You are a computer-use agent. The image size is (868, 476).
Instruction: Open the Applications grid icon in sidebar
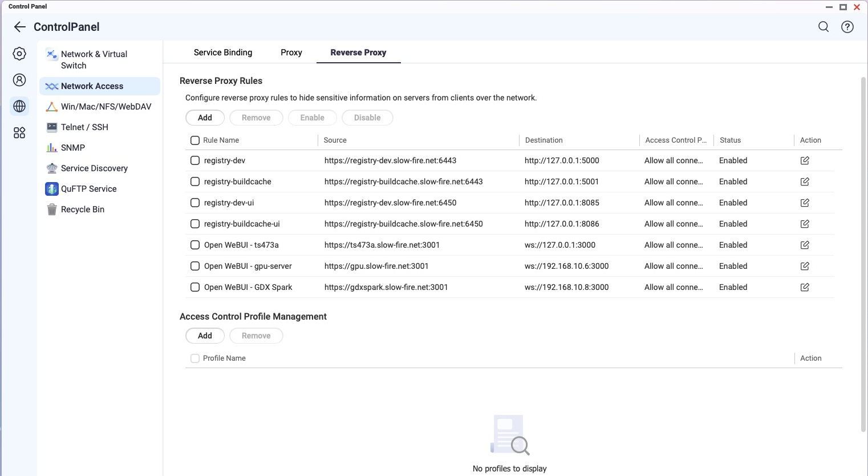coord(19,133)
